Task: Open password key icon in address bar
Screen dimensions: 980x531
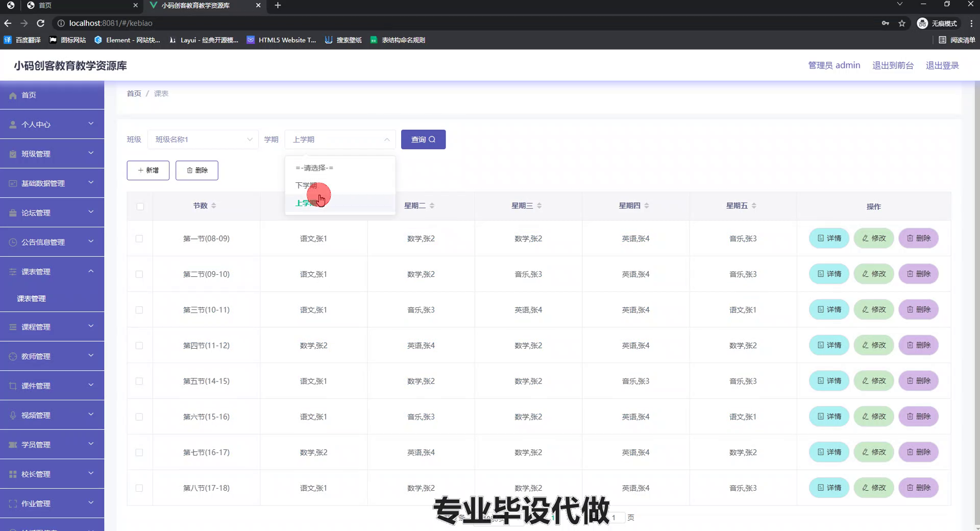Action: [x=886, y=23]
